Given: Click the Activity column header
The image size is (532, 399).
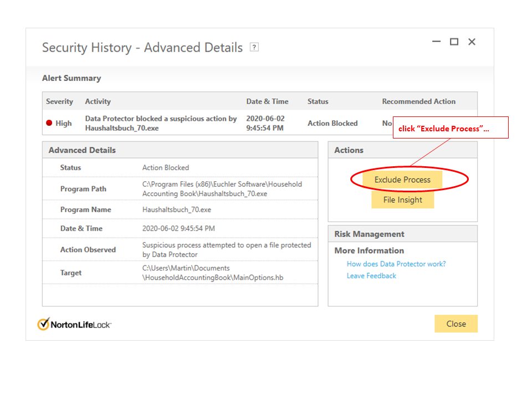Looking at the screenshot, I should click(x=98, y=101).
